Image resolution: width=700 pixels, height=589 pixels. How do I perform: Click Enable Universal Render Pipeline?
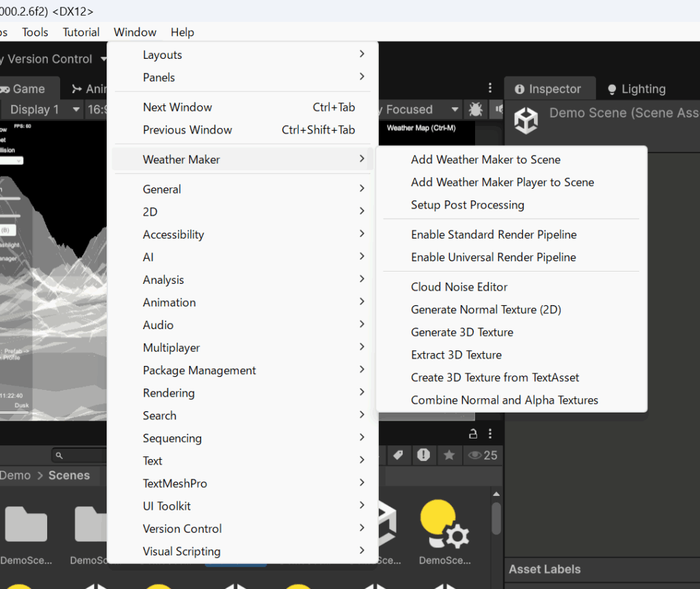tap(493, 257)
